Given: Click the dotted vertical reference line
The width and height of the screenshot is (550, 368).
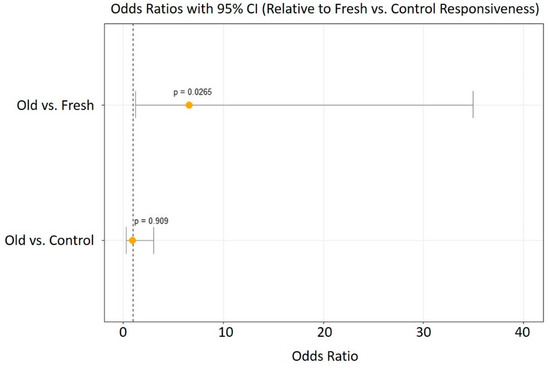Looking at the screenshot, I should 133,172.
